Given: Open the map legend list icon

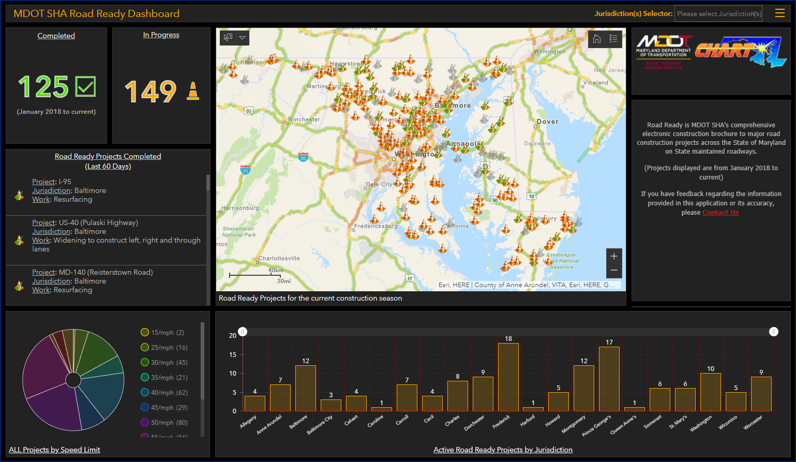Looking at the screenshot, I should click(x=613, y=39).
